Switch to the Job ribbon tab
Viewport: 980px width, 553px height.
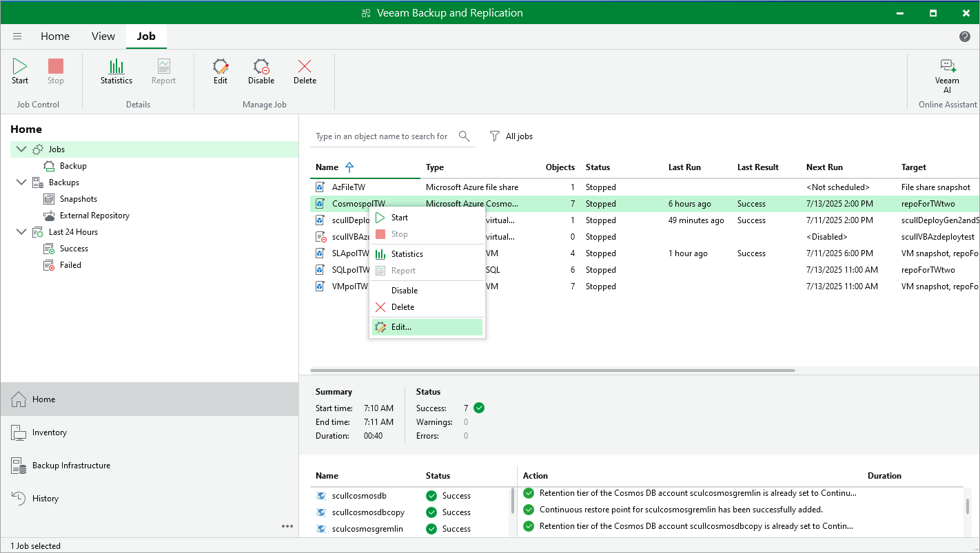pyautogui.click(x=146, y=36)
